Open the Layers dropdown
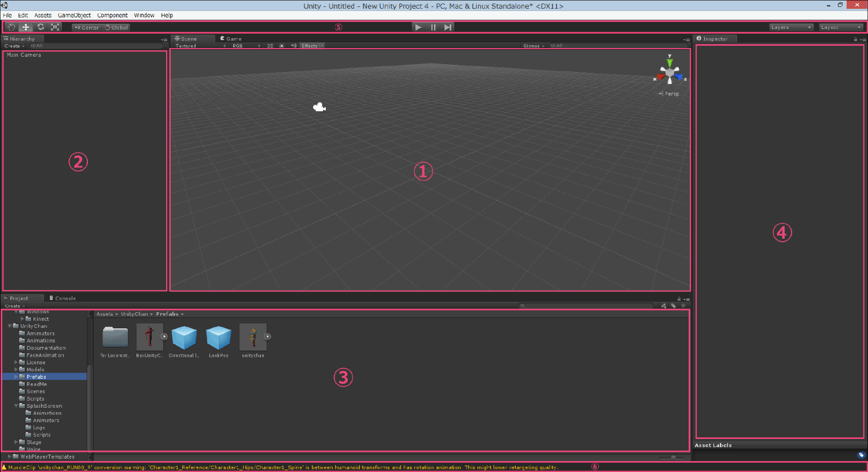868x472 pixels. click(791, 27)
